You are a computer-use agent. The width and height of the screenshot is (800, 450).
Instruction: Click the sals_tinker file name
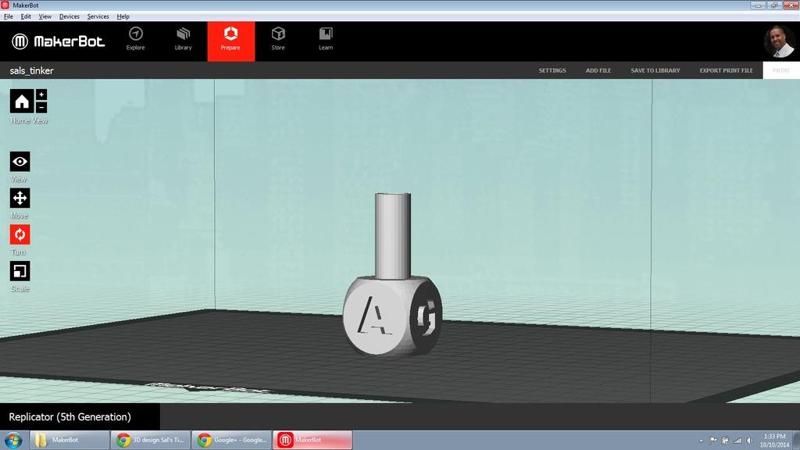(32, 70)
